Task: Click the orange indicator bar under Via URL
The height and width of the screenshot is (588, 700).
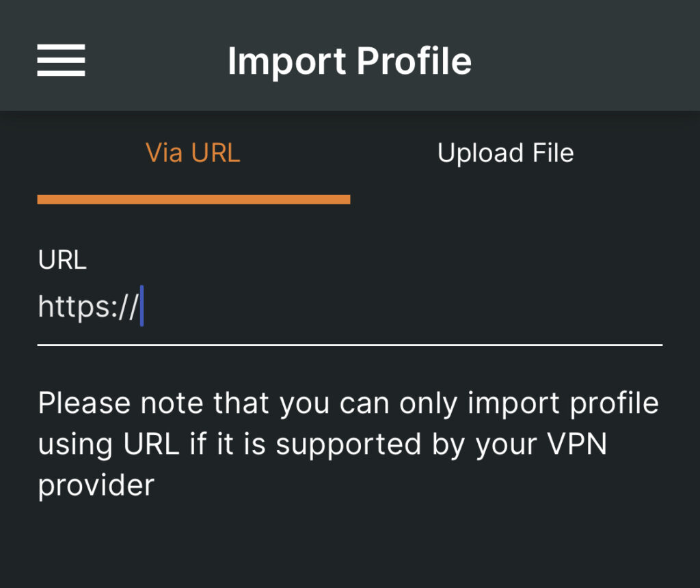Action: pyautogui.click(x=193, y=199)
